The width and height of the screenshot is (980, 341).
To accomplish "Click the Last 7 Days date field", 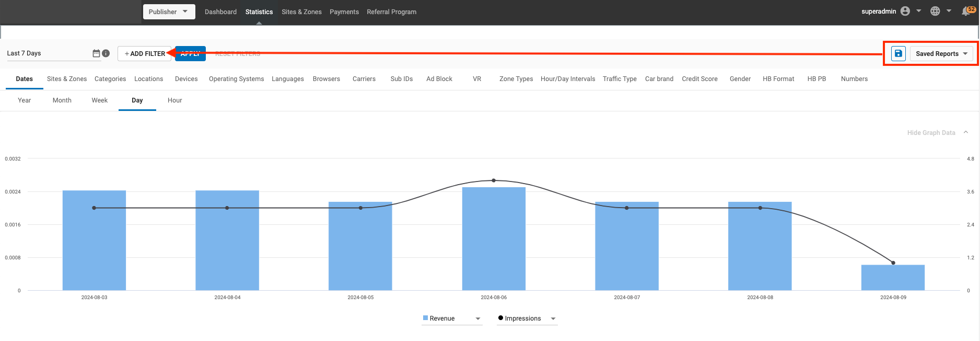I will (x=47, y=53).
